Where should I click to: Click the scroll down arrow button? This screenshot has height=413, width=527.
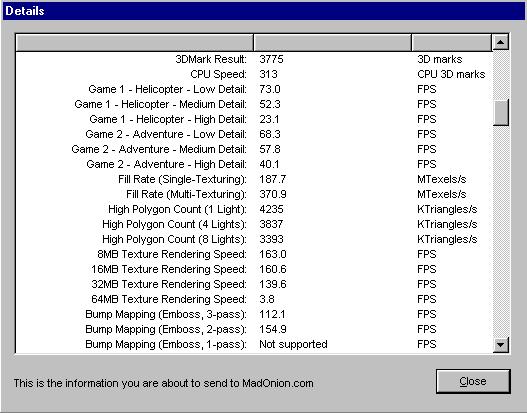coord(501,344)
